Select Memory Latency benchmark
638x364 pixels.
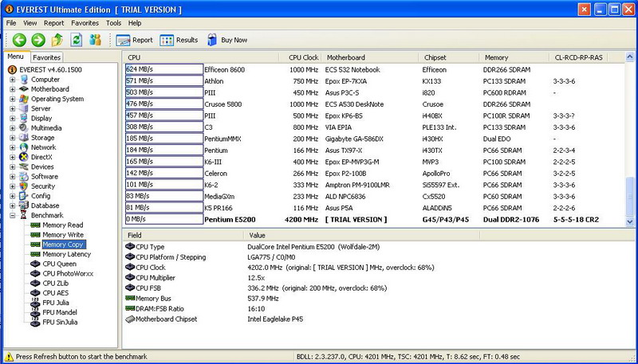point(67,254)
